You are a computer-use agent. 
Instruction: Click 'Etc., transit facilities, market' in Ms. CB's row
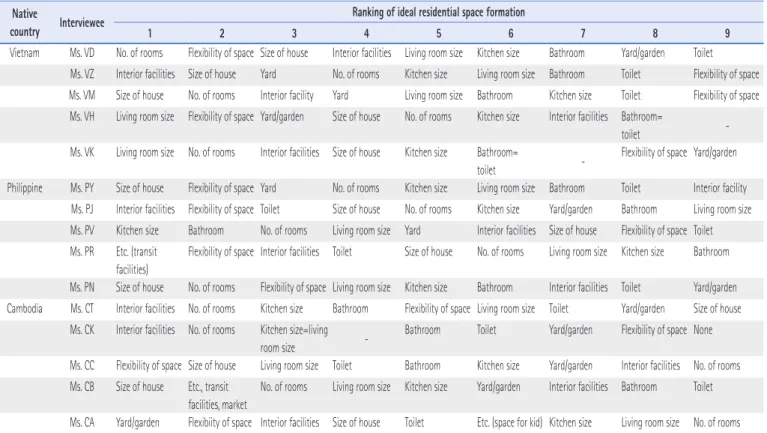[x=218, y=396]
